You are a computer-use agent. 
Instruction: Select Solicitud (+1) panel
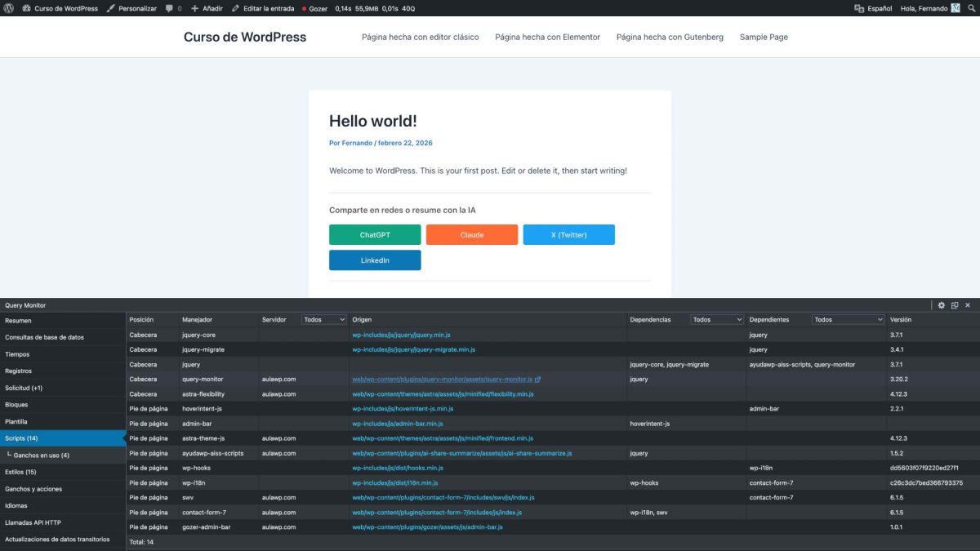coord(63,388)
